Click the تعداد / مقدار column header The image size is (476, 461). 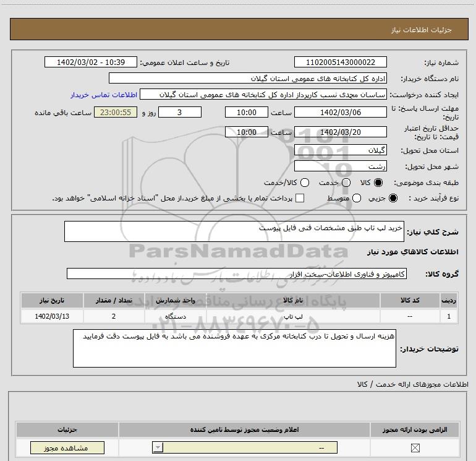pyautogui.click(x=114, y=300)
